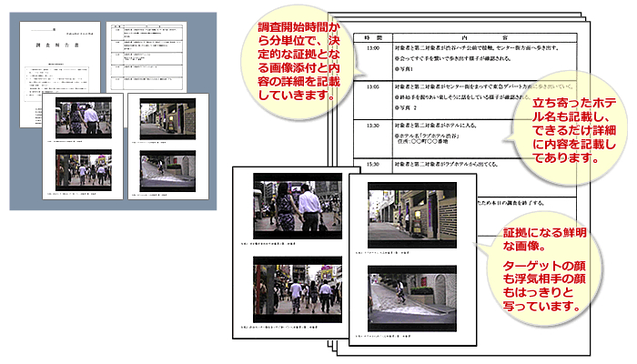Click the large photo of the couple holding hands
637x364 pixels.
(298, 206)
